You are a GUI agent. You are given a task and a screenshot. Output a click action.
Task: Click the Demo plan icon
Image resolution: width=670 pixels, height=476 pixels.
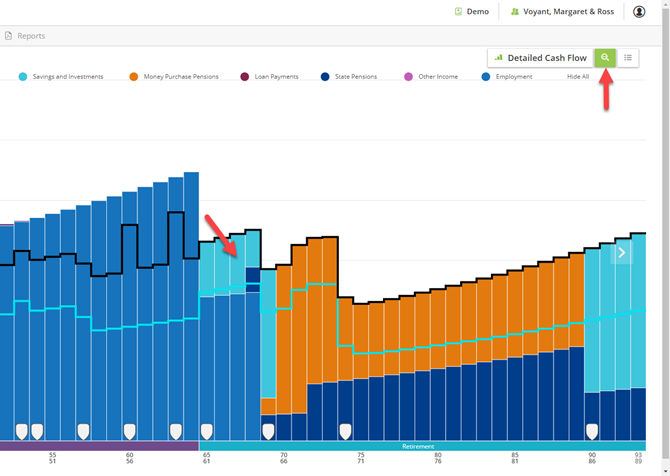(x=458, y=12)
